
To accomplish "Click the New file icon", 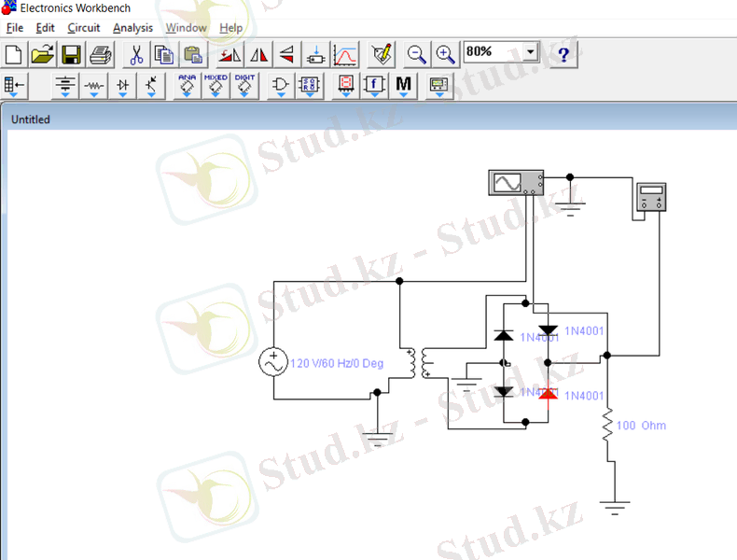I will coord(15,53).
